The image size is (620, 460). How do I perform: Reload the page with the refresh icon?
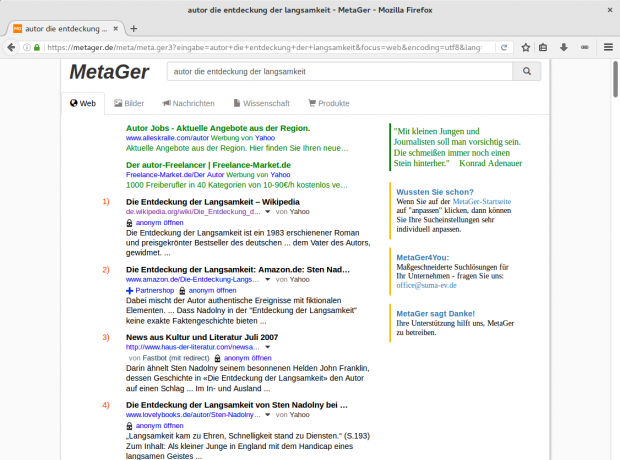504,47
